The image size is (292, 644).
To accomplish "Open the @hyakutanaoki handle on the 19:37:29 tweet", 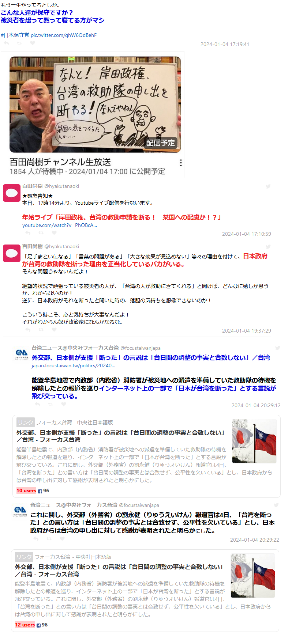I will click(x=62, y=247).
